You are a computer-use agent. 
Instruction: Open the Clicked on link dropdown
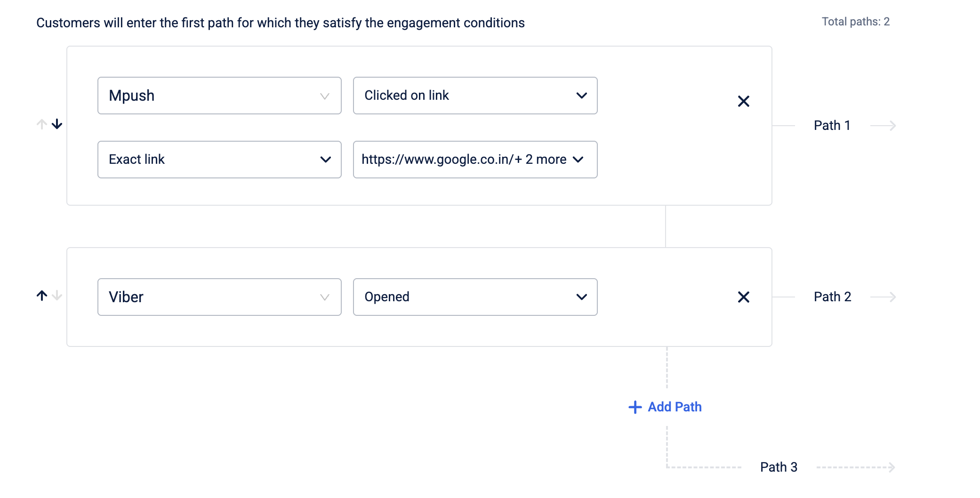(475, 96)
